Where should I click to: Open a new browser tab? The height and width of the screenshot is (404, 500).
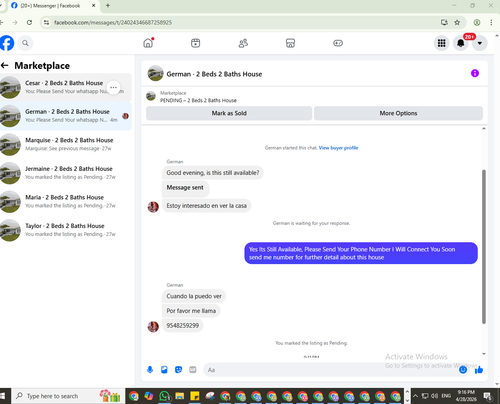coord(108,5)
